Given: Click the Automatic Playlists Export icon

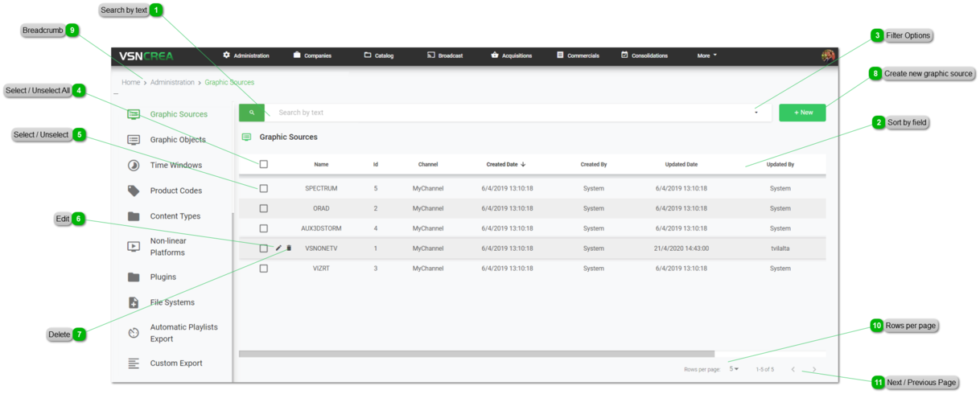Looking at the screenshot, I should pyautogui.click(x=134, y=333).
